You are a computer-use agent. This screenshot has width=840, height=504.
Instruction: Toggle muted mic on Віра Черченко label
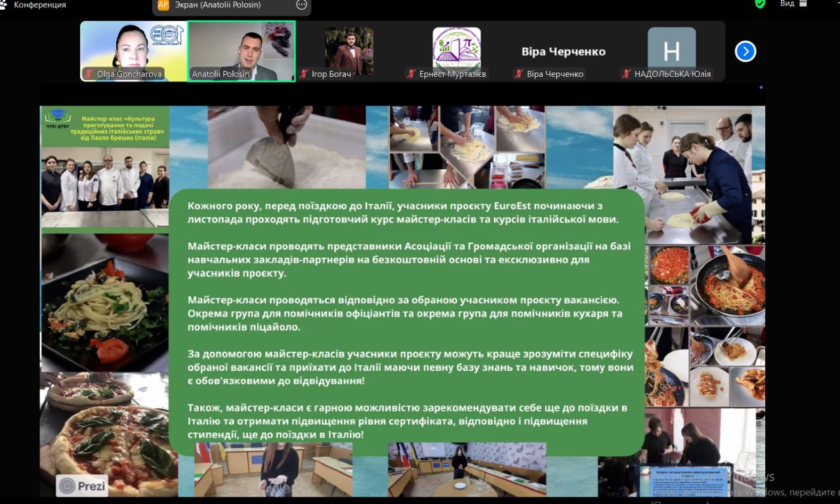[518, 74]
